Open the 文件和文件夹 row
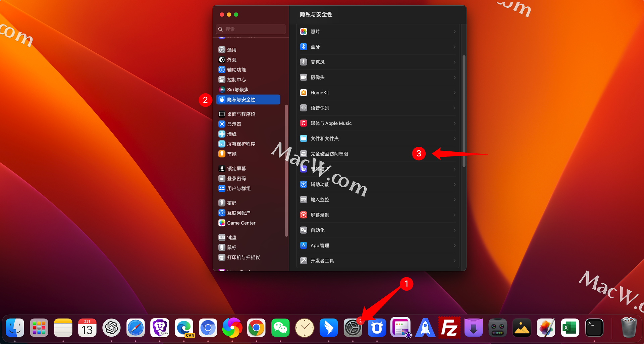The width and height of the screenshot is (644, 344). click(378, 138)
